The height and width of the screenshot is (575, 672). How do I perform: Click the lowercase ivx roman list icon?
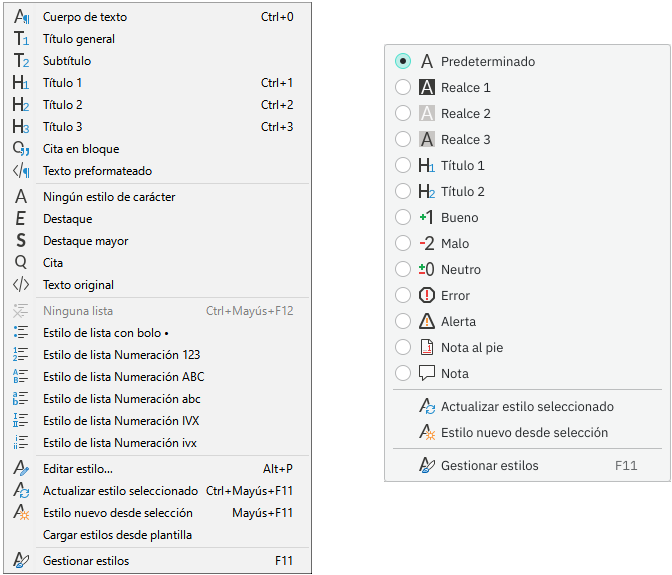click(21, 443)
